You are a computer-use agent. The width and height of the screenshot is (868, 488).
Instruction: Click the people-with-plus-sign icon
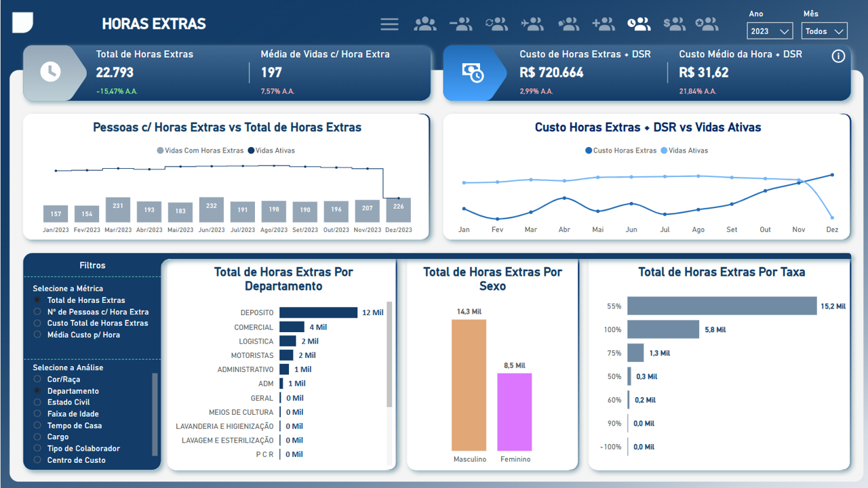[603, 24]
